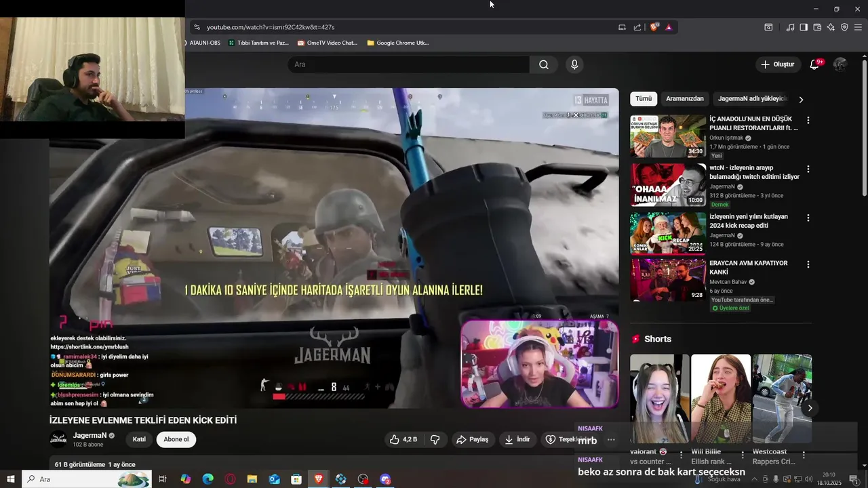Open Discord from the taskbar
Screen dimensions: 868x488
point(386,479)
